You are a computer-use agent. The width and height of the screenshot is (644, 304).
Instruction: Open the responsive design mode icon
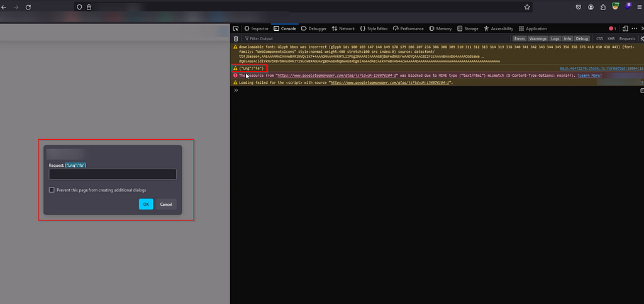pyautogui.click(x=625, y=29)
